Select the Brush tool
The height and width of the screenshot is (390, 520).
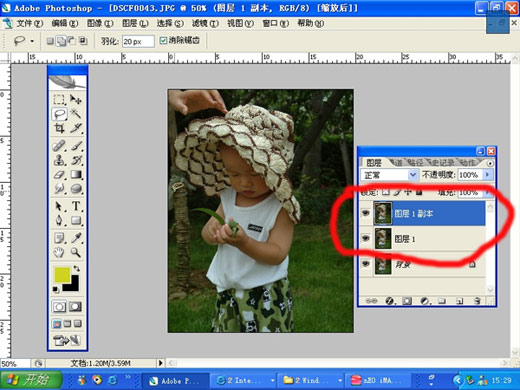76,146
